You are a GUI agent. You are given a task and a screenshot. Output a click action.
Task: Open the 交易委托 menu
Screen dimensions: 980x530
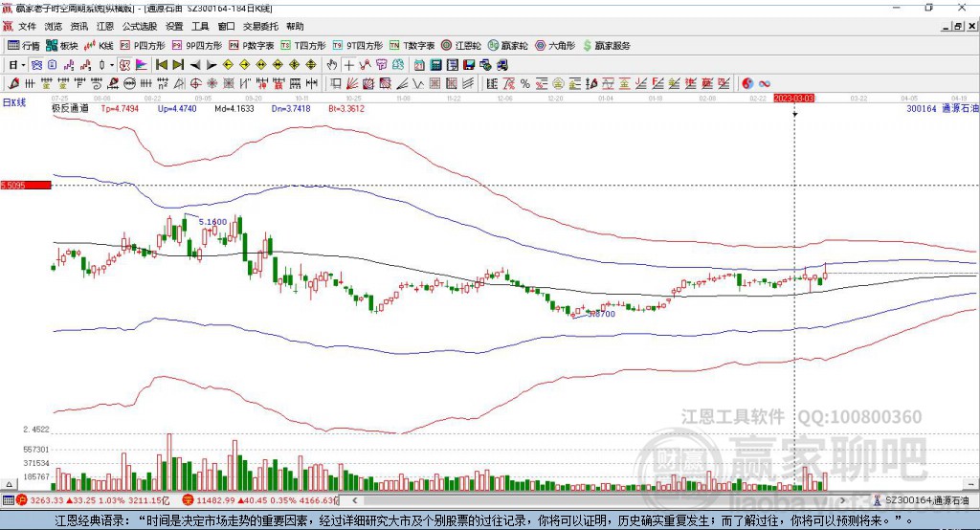pos(260,26)
